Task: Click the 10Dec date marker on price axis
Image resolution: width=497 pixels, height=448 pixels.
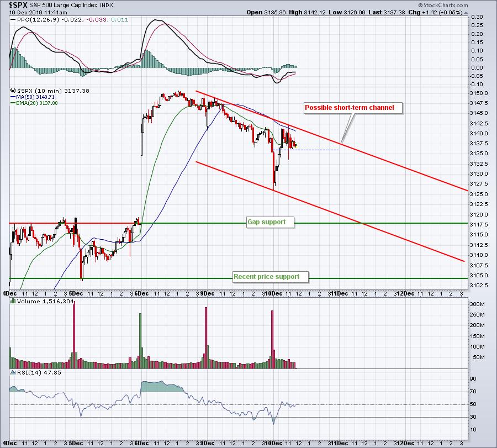Action: (273, 293)
